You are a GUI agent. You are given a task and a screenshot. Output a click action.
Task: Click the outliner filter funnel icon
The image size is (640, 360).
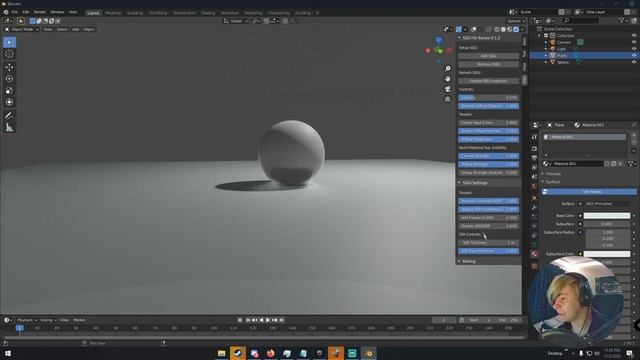pyautogui.click(x=622, y=20)
